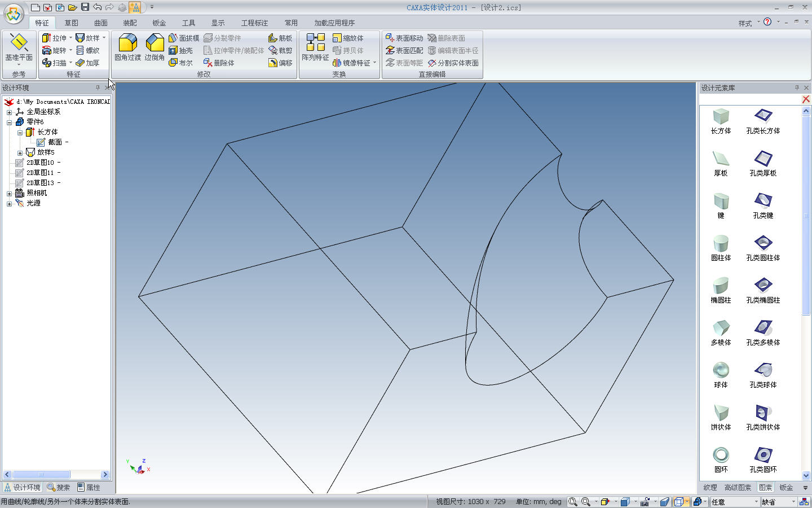Open the 任意 selection filter dropdown

pos(756,502)
